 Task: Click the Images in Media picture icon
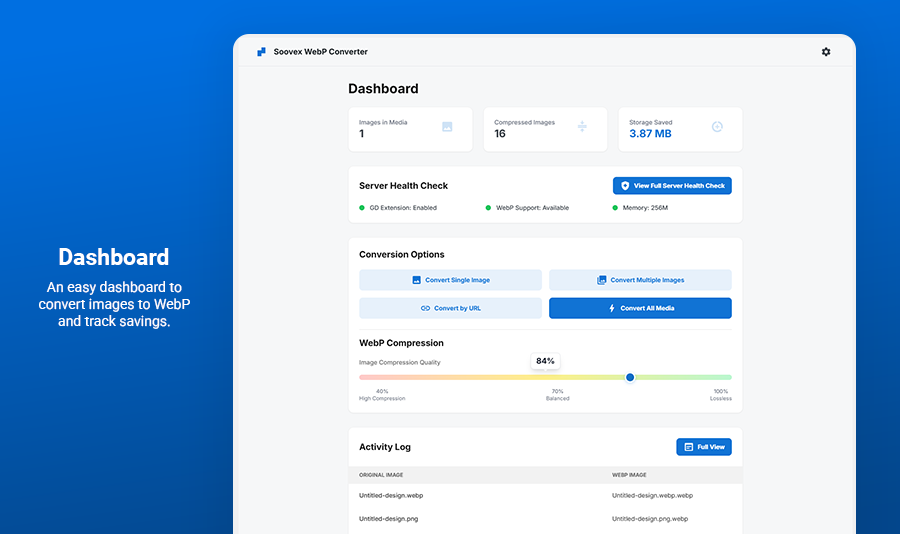447,127
